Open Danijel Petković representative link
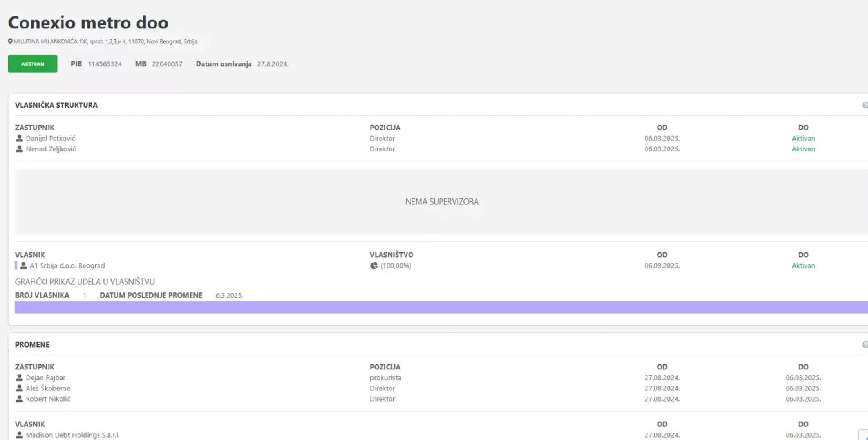Image resolution: width=868 pixels, height=440 pixels. click(51, 138)
